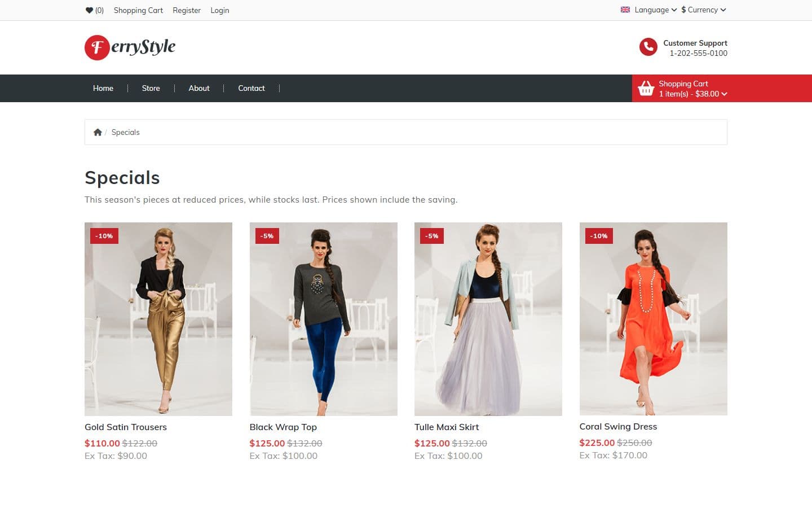This screenshot has width=812, height=508.
Task: Click the $110.00 sale price
Action: (102, 444)
